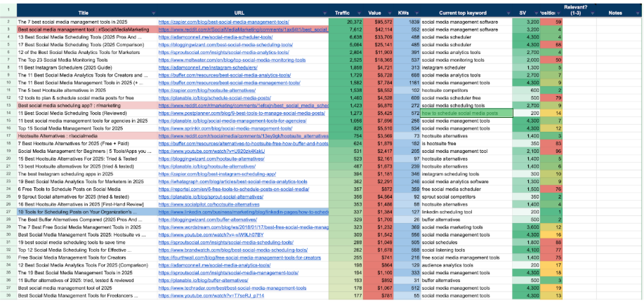
Task: Select the 'social schedules' keyword cell
Action: [466, 242]
